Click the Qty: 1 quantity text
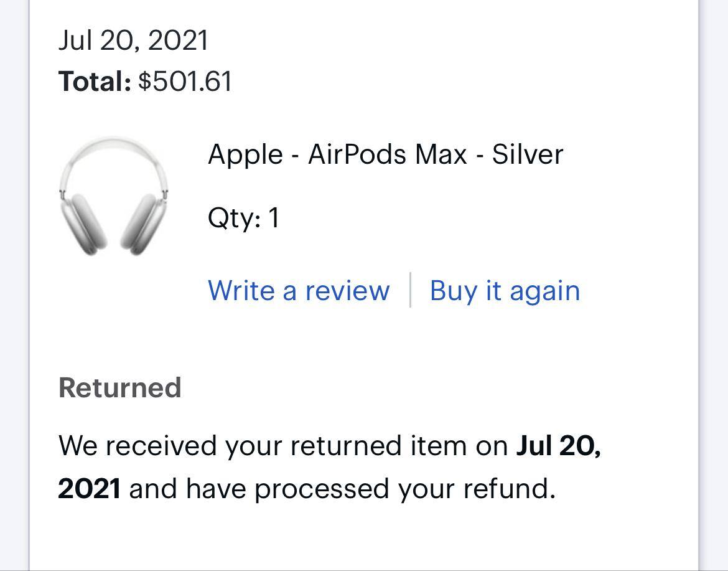Image resolution: width=728 pixels, height=571 pixels. point(244,218)
